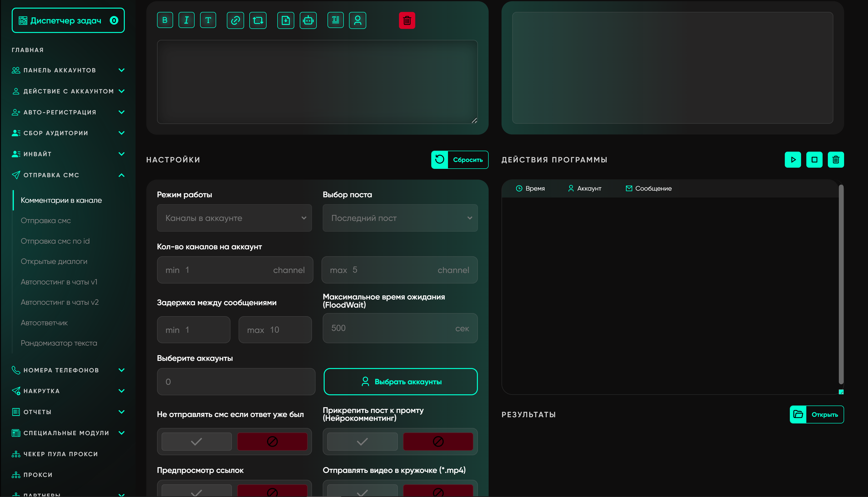This screenshot has height=497, width=868.
Task: Insert a link with the chain icon
Action: [235, 21]
